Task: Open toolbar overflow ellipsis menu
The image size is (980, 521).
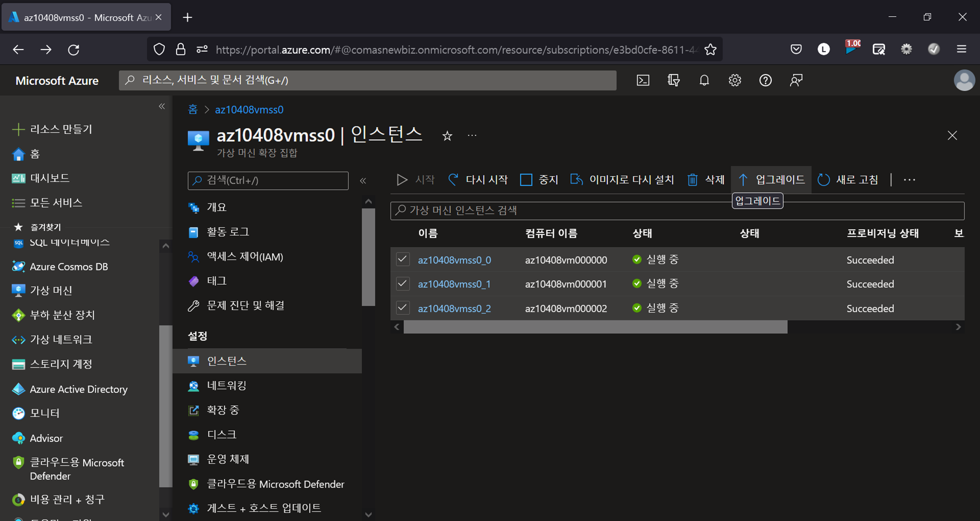Action: coord(909,180)
